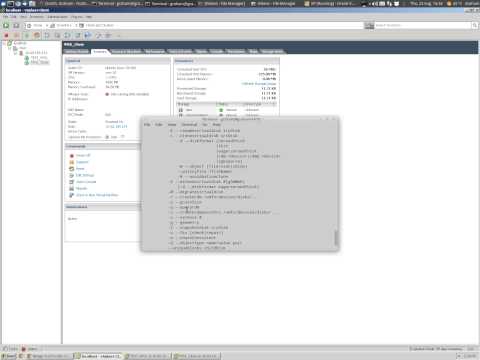Open the search type selector icon
This screenshot has width=480, height=360.
click(x=369, y=25)
